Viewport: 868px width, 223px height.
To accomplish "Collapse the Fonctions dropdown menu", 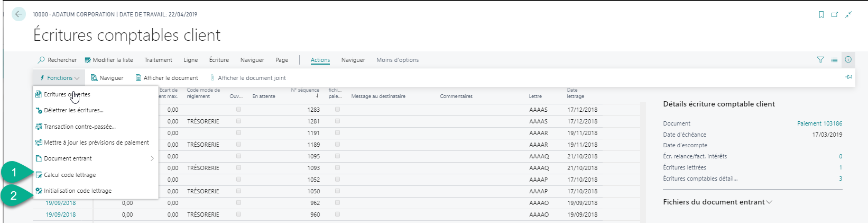I will [x=59, y=78].
